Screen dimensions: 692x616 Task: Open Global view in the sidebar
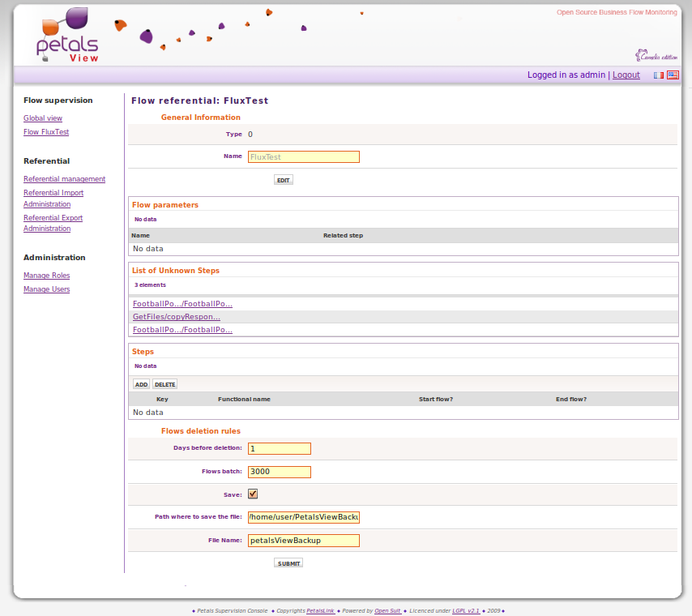pyautogui.click(x=43, y=118)
